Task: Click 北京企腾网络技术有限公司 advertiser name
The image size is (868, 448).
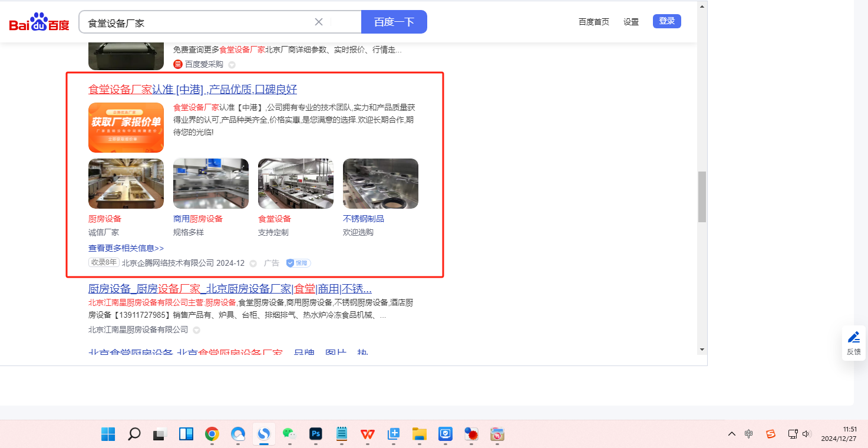Action: tap(168, 263)
